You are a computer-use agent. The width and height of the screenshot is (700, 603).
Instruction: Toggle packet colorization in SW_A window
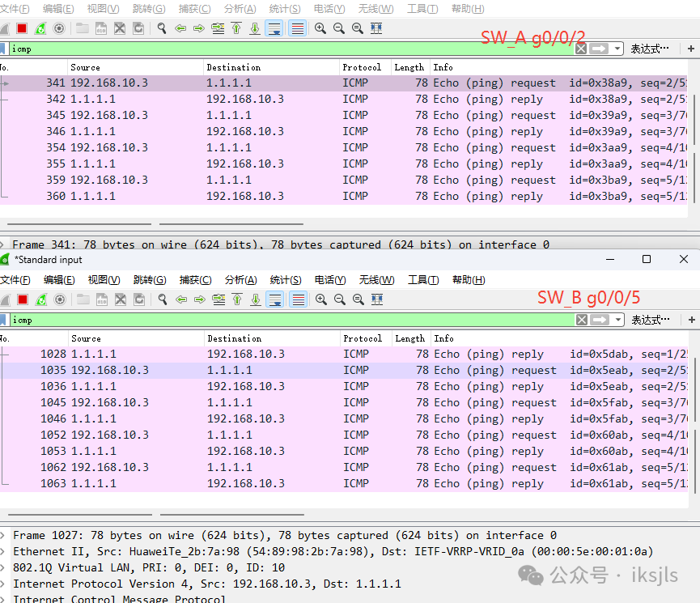pyautogui.click(x=297, y=28)
